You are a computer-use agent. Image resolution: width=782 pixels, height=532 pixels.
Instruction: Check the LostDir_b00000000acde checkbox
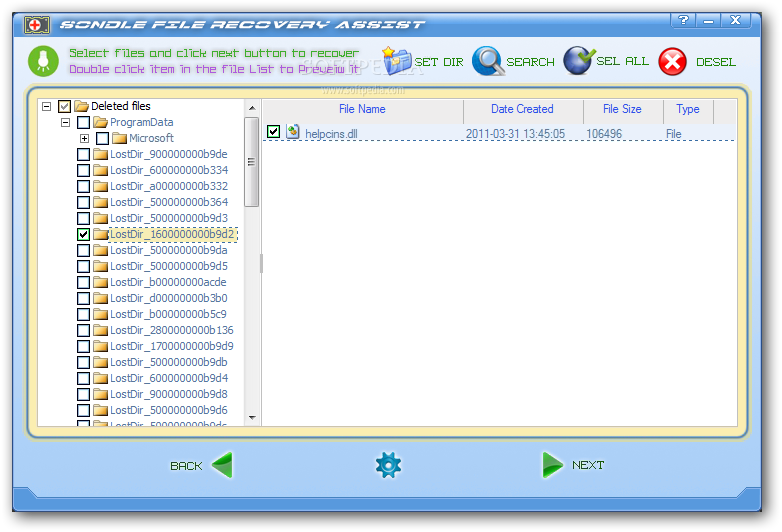click(83, 282)
